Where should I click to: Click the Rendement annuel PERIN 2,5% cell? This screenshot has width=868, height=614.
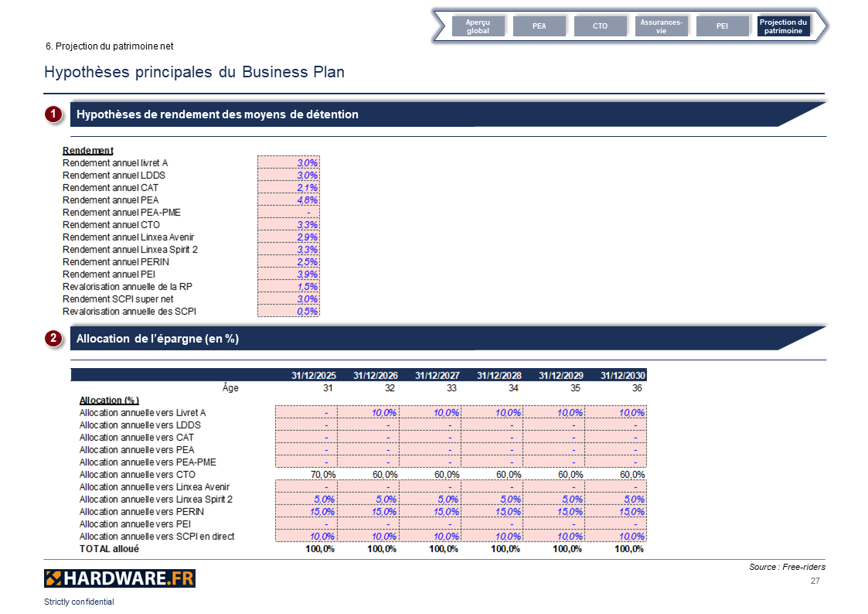tap(288, 262)
